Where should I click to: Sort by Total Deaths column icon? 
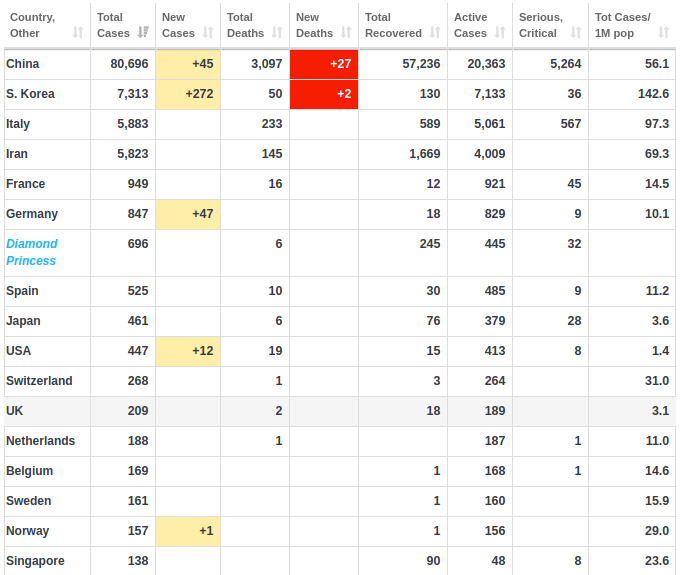point(277,33)
